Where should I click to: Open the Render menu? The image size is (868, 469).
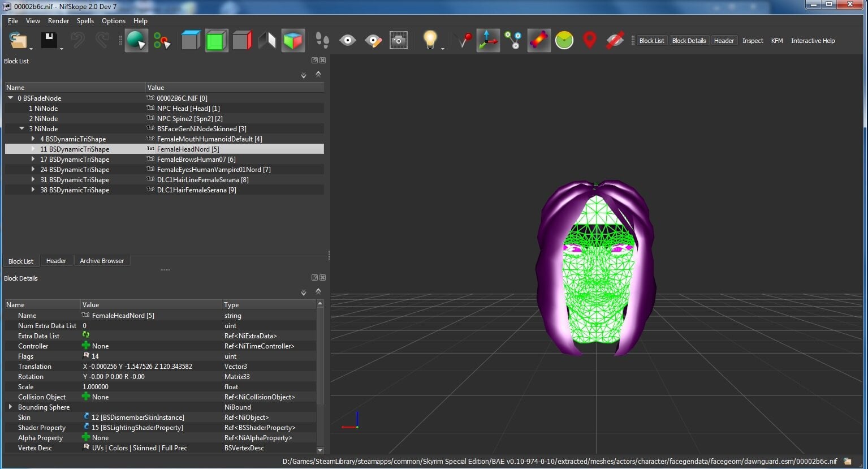click(x=58, y=21)
